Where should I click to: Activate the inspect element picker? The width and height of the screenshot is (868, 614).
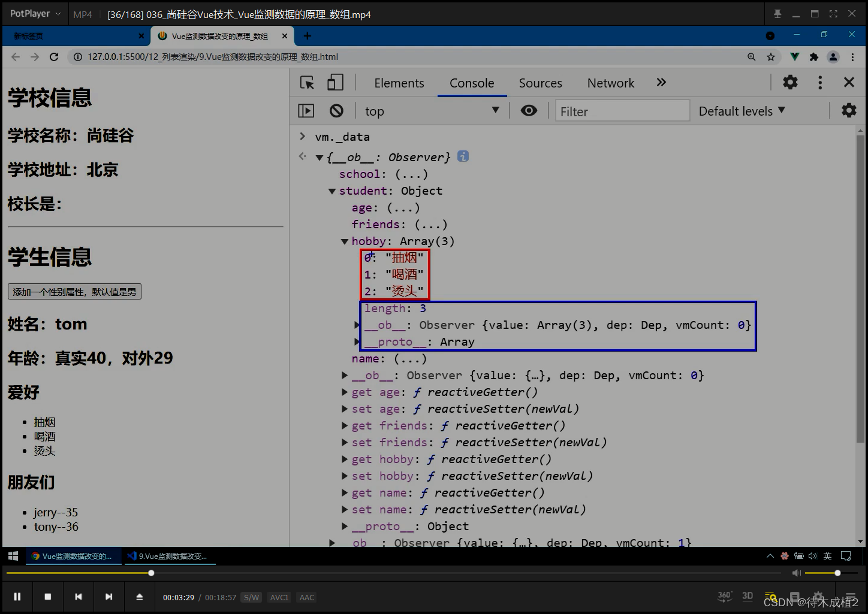(x=307, y=83)
